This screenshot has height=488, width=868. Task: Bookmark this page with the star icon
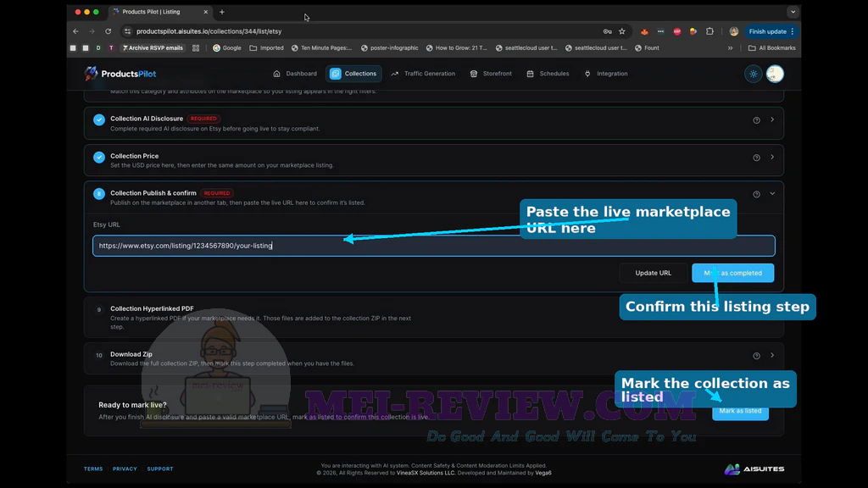point(621,31)
